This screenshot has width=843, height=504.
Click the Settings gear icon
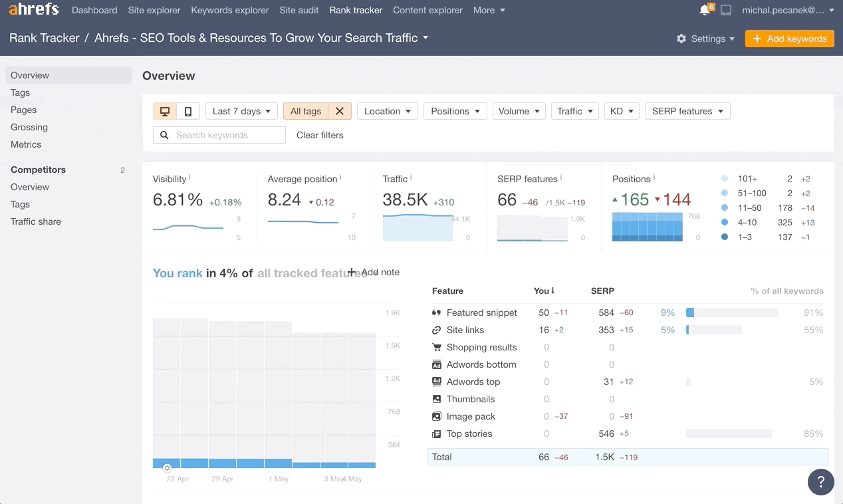[x=681, y=39]
